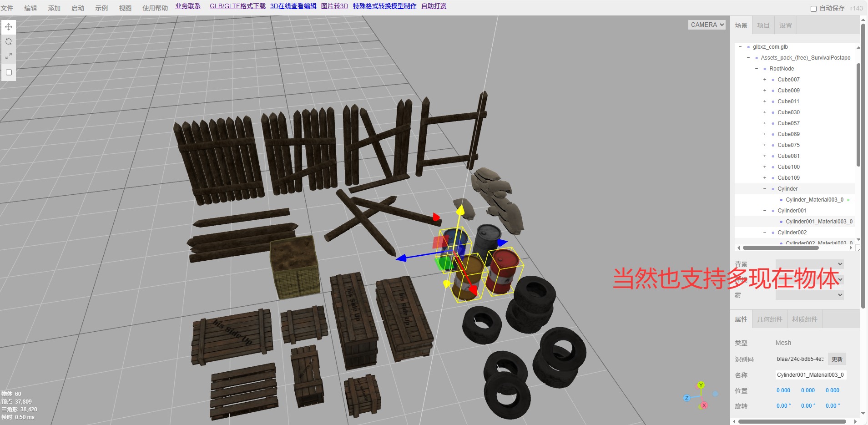Open the 3D在线查看编辑 link
The width and height of the screenshot is (868, 425).
[293, 6]
